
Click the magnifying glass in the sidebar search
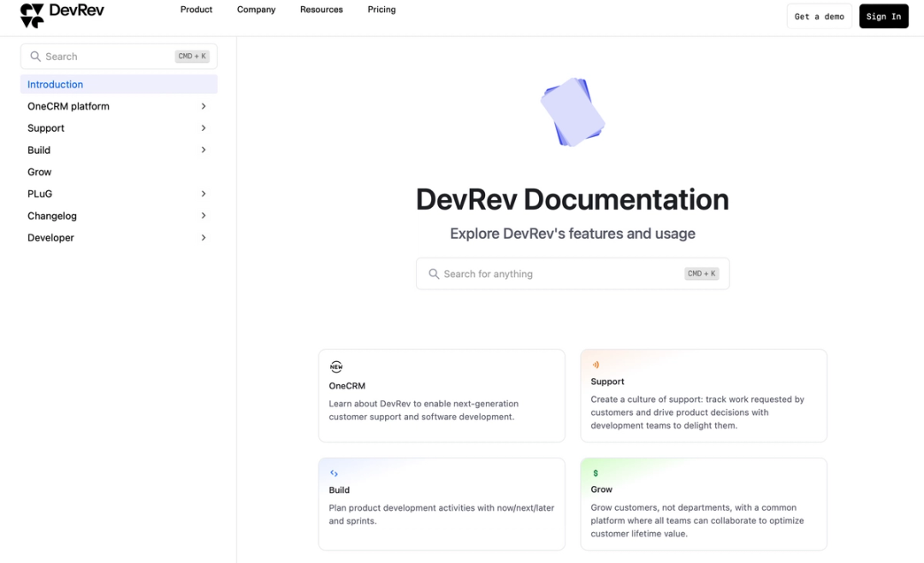click(35, 56)
